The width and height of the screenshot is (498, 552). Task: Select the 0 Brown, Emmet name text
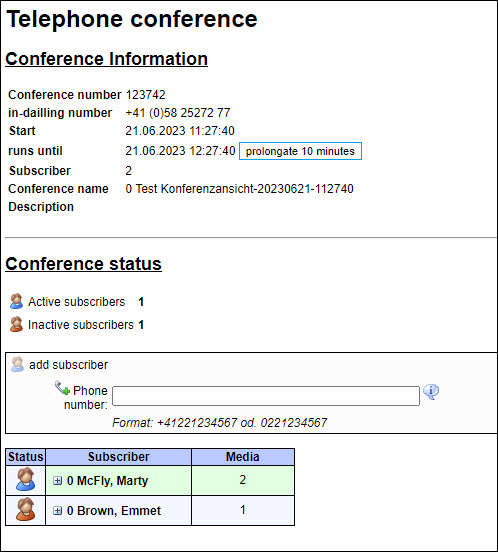click(114, 510)
